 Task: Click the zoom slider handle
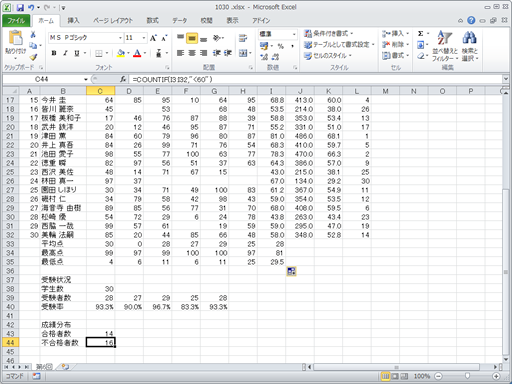pos(467,376)
